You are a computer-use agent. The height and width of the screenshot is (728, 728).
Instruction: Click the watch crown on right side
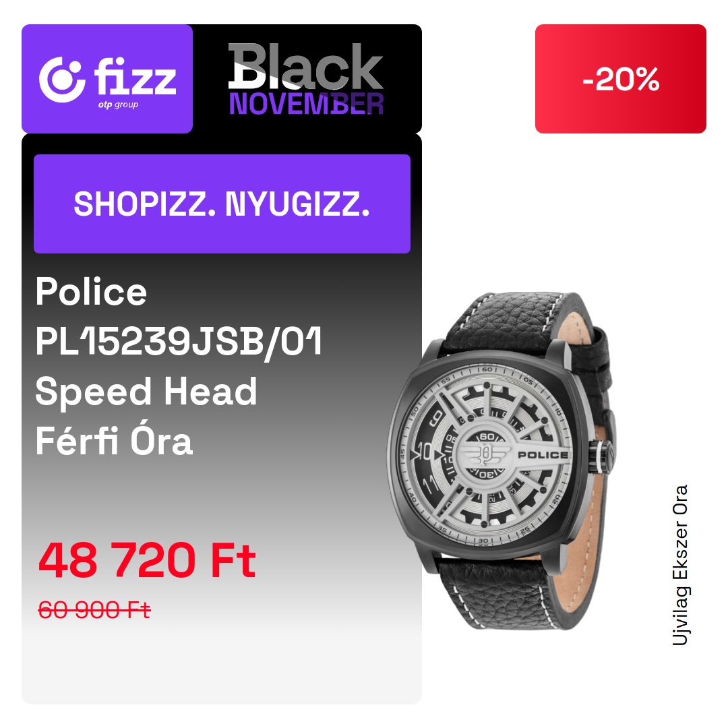click(x=603, y=457)
